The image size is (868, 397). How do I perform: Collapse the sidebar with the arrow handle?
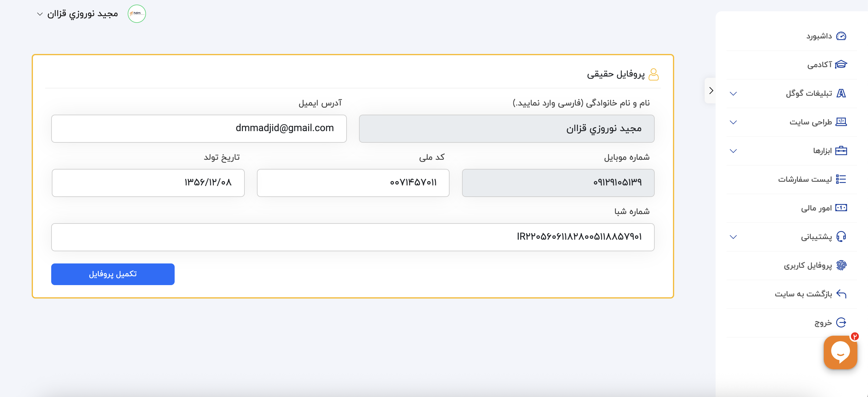tap(711, 91)
